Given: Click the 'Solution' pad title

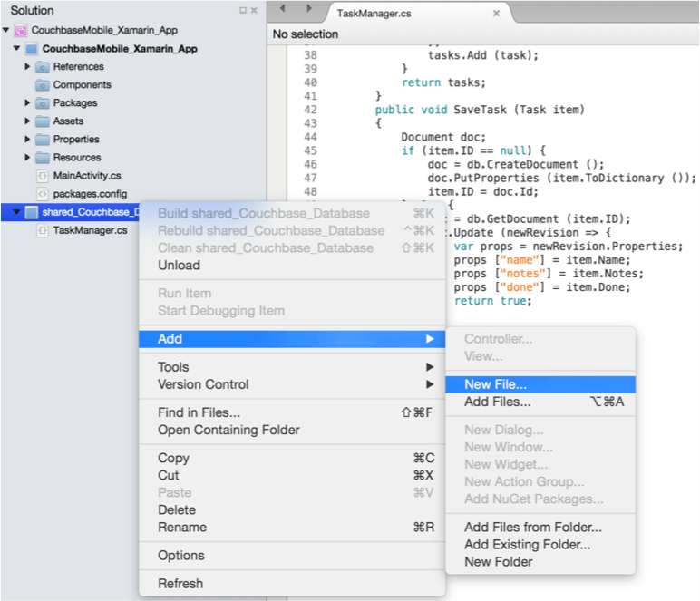Looking at the screenshot, I should click(x=32, y=10).
